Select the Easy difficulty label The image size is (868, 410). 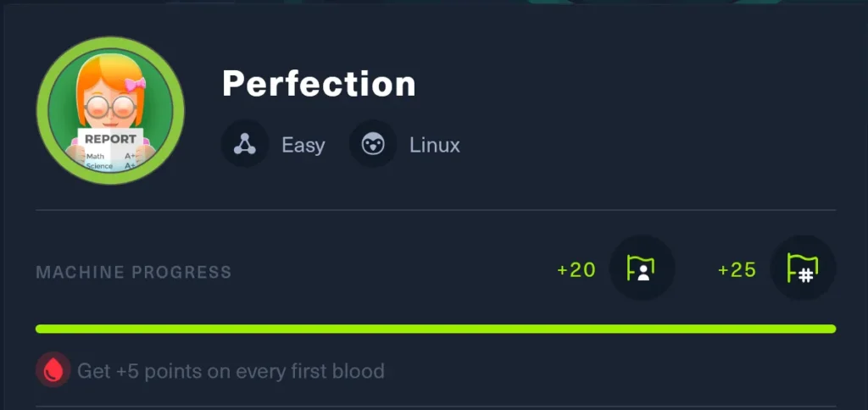coord(303,145)
